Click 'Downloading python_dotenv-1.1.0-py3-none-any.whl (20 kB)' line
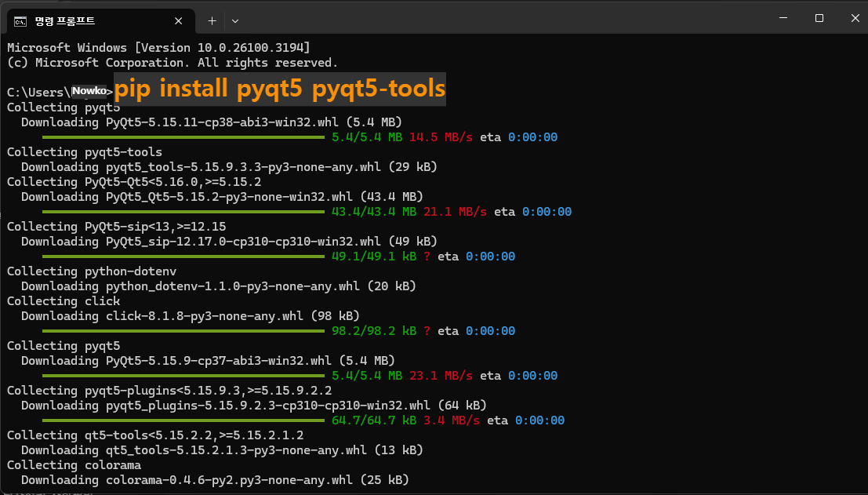The image size is (868, 495). click(x=219, y=286)
